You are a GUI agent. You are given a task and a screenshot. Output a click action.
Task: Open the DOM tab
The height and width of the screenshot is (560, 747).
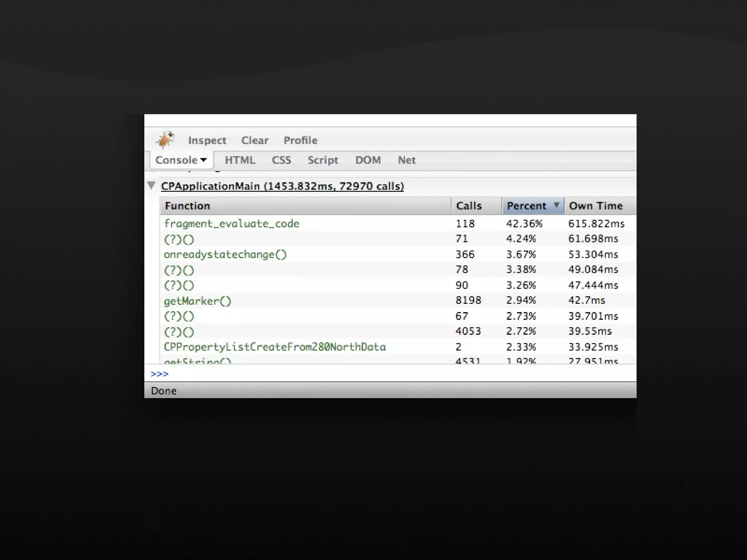368,160
